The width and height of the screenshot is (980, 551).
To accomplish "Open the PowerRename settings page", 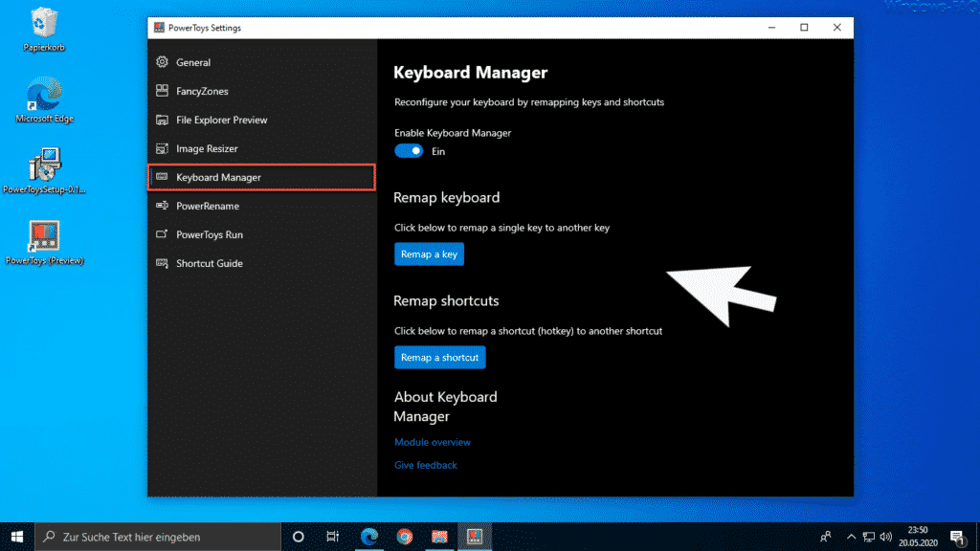I will [262, 207].
